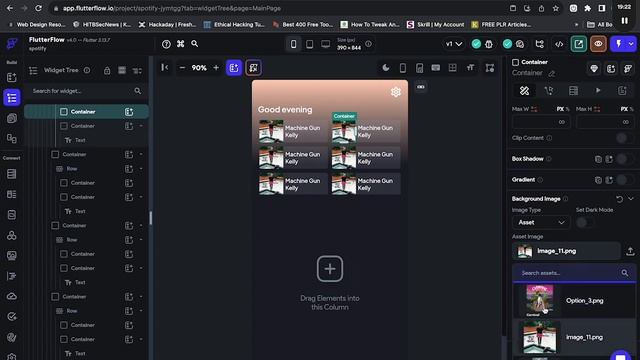
Task: Select the selected Container tree row
Action: (x=87, y=111)
